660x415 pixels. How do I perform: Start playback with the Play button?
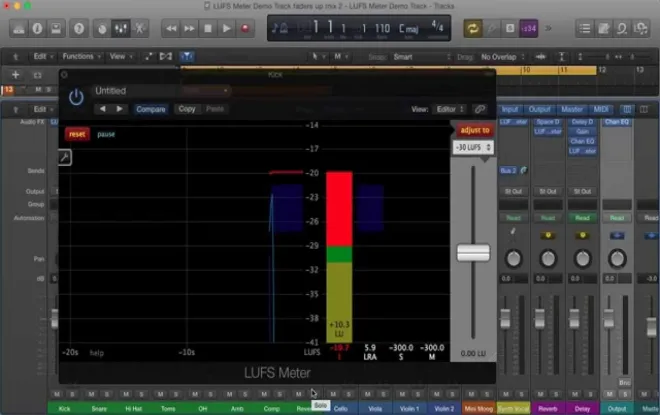point(226,29)
